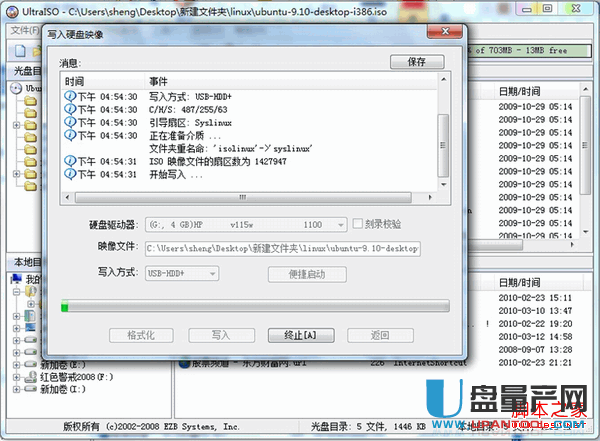Click message log scroll right arrow
600x441 pixels.
430,198
